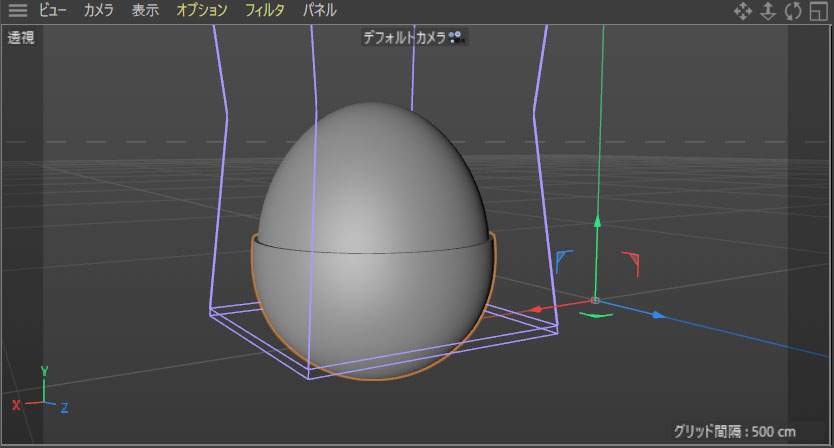Click the dolly camera zoom icon
Image resolution: width=834 pixels, height=448 pixels.
(768, 11)
